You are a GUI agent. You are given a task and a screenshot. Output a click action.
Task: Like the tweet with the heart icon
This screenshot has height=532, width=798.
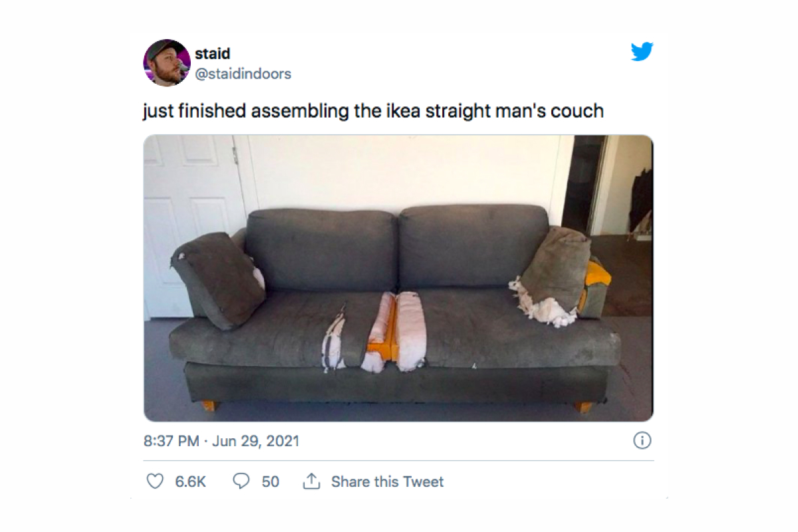155,481
